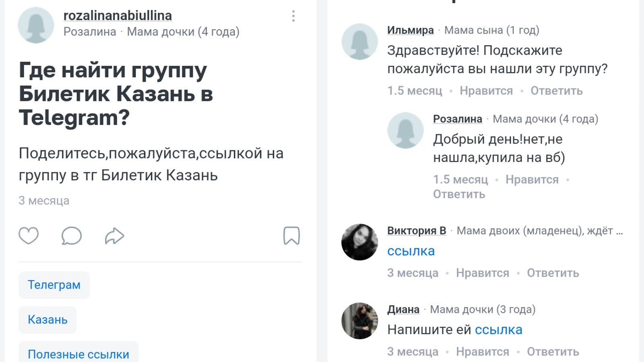Open the ссылка link in Виктория's comment
644x362 pixels.
click(x=411, y=251)
